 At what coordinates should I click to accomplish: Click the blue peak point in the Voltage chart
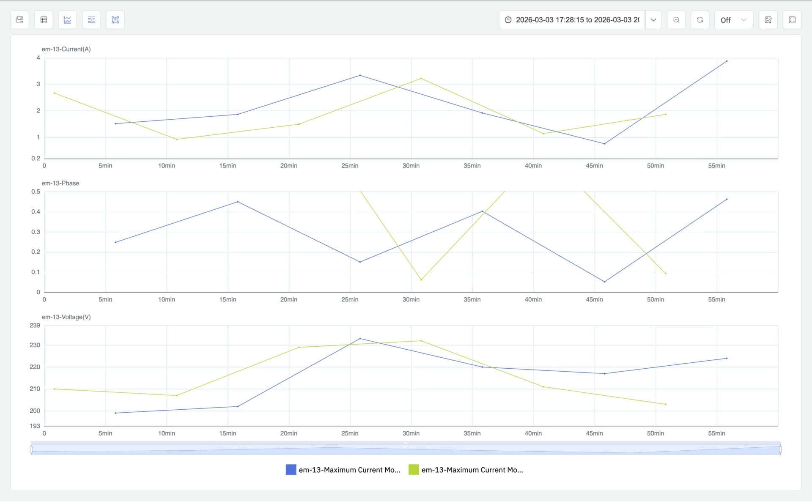pyautogui.click(x=360, y=339)
